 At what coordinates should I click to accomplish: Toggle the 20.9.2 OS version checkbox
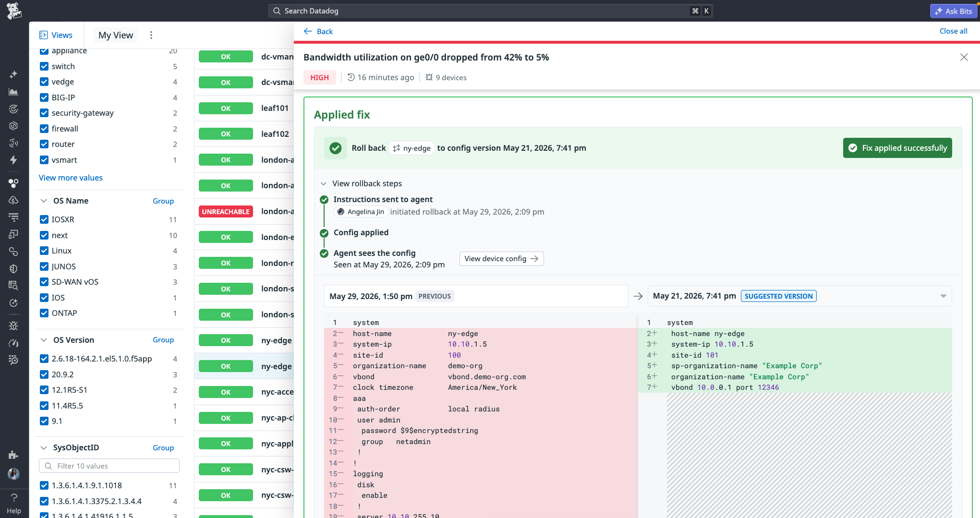(x=44, y=374)
